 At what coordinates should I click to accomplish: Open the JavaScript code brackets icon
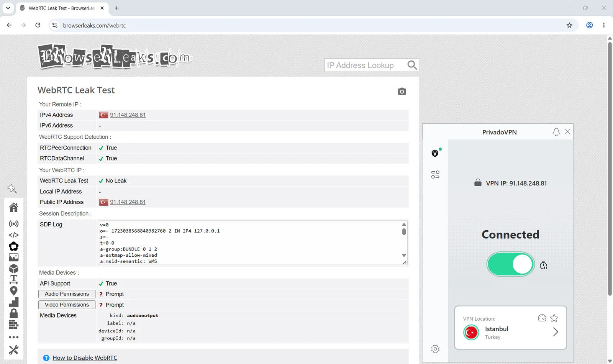[14, 235]
